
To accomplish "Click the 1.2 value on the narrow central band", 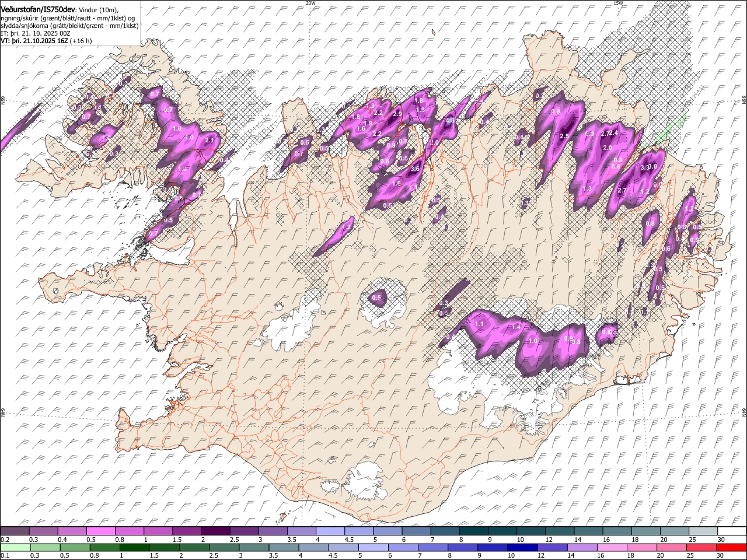I will [347, 228].
